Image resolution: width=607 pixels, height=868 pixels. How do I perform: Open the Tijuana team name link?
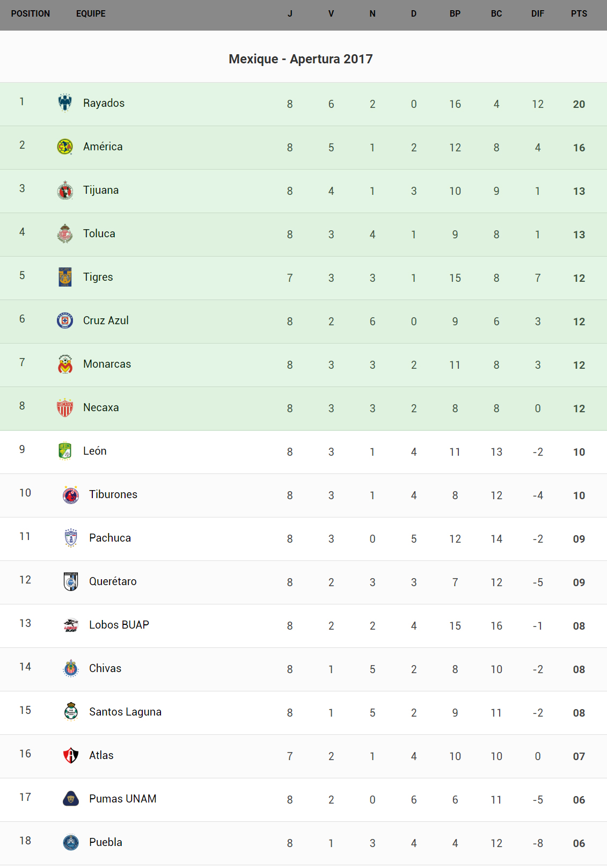click(101, 190)
